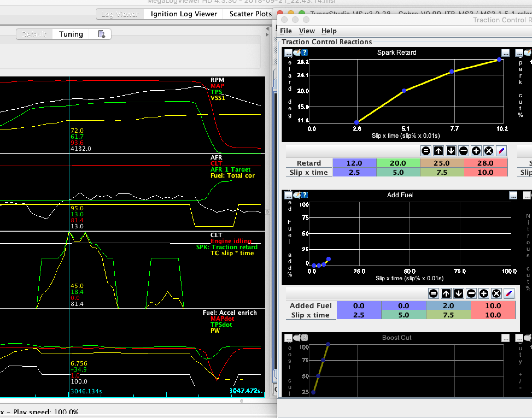
Task: Open the Spark Retard graph options menu button
Action: coord(288,52)
